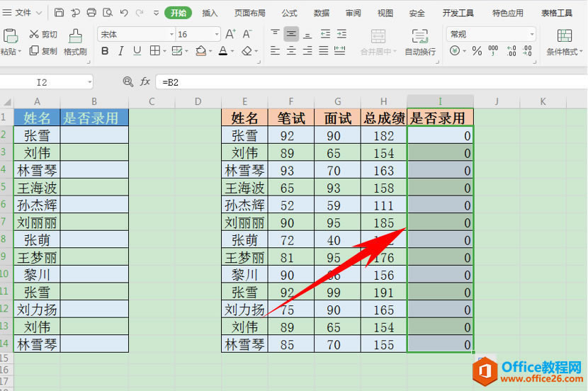Switch to the 插入 Insert tab

tap(210, 13)
